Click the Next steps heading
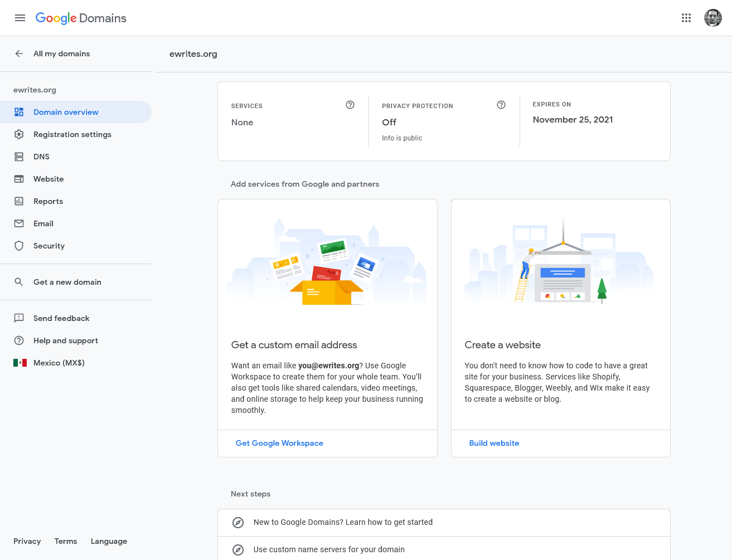The image size is (732, 560). [x=250, y=494]
